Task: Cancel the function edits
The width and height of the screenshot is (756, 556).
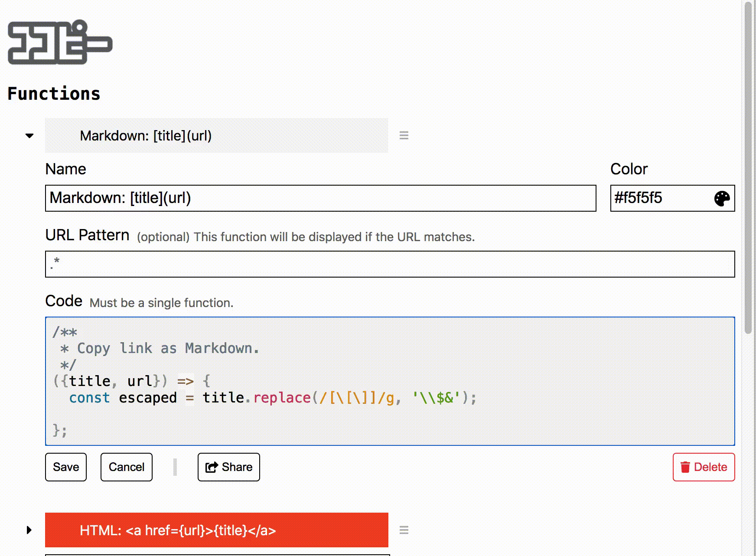Action: (x=127, y=467)
